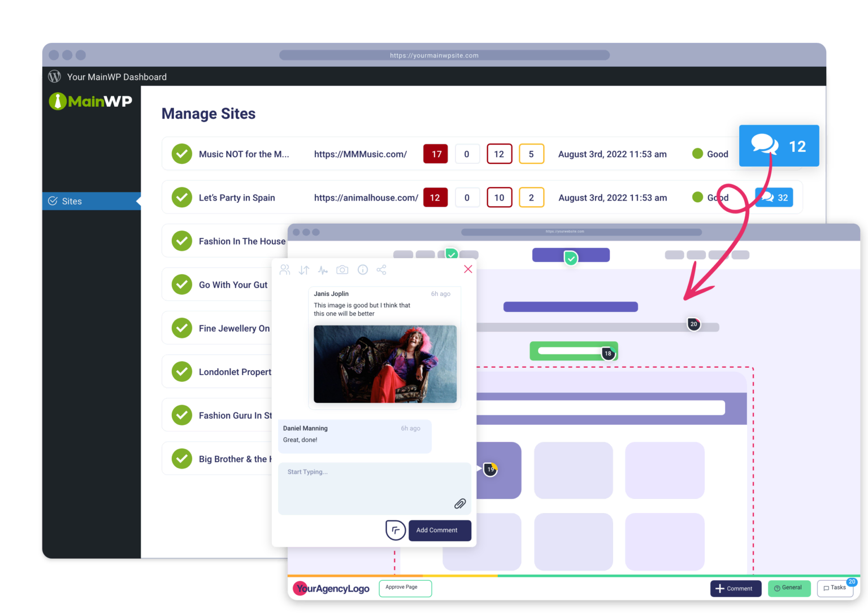Open the activity pulse icon in comment panel
868x613 pixels.
(x=323, y=270)
